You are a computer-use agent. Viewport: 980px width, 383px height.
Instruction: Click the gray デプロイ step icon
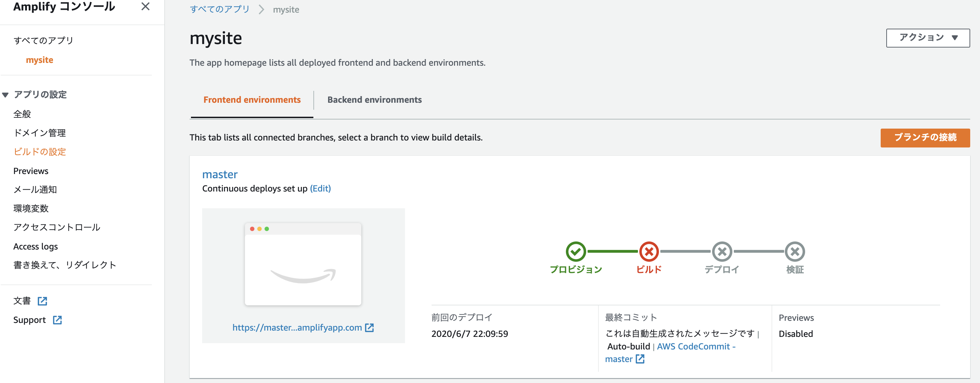coord(722,252)
